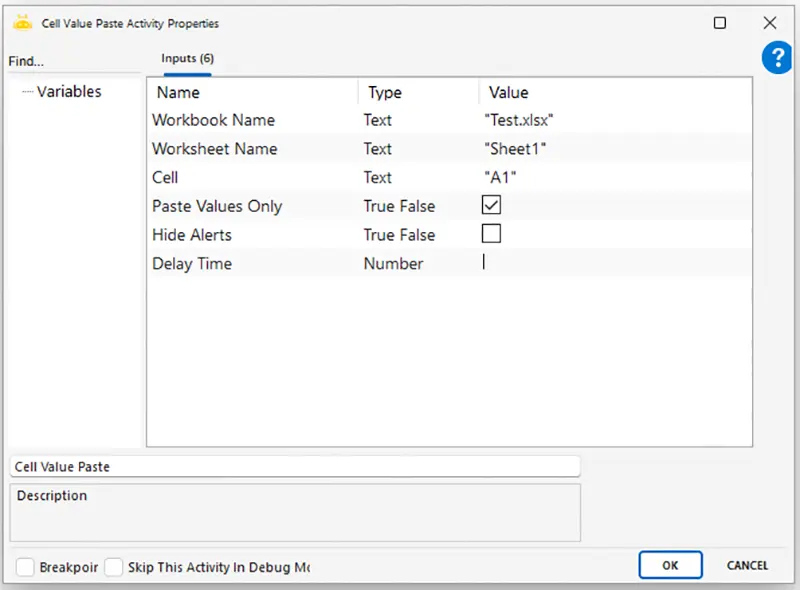Click the yellow robot app icon
Viewport: 800px width, 590px height.
point(22,23)
